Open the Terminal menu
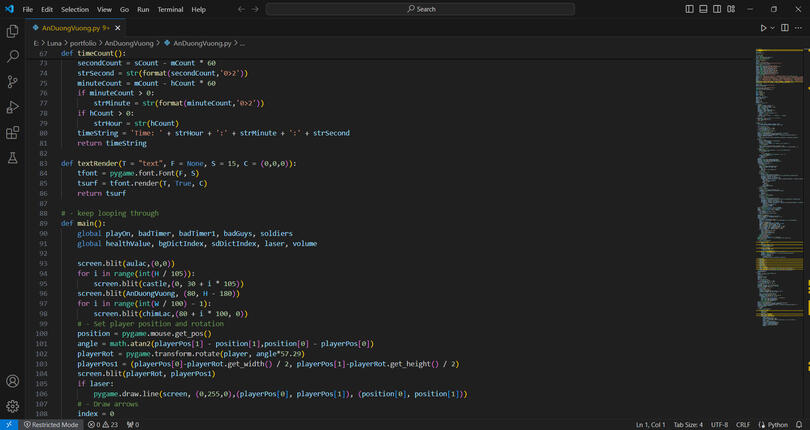 pyautogui.click(x=170, y=9)
